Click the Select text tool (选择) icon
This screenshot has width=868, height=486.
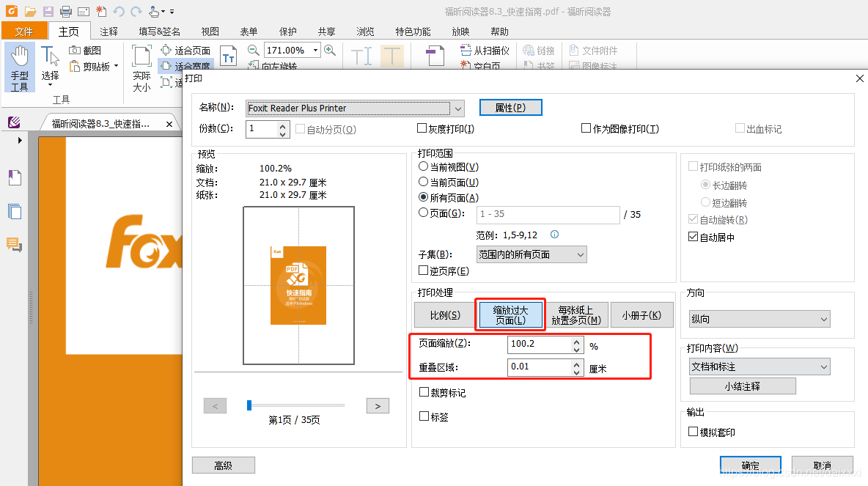(x=50, y=57)
